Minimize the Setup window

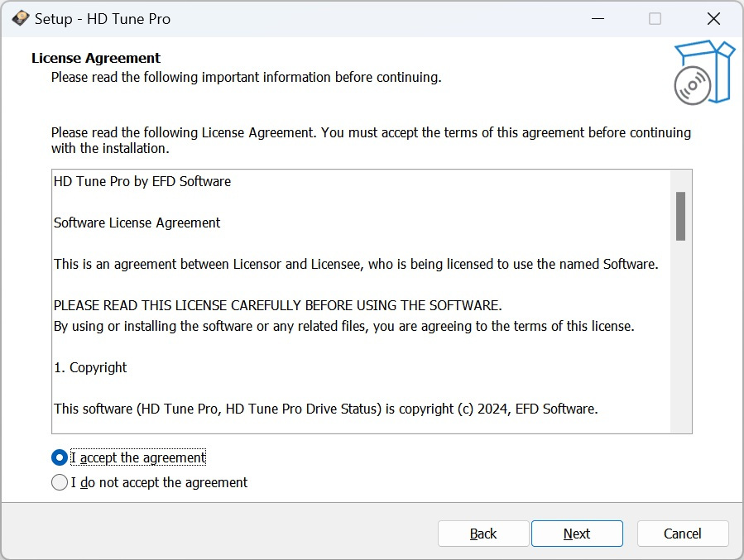pyautogui.click(x=596, y=18)
